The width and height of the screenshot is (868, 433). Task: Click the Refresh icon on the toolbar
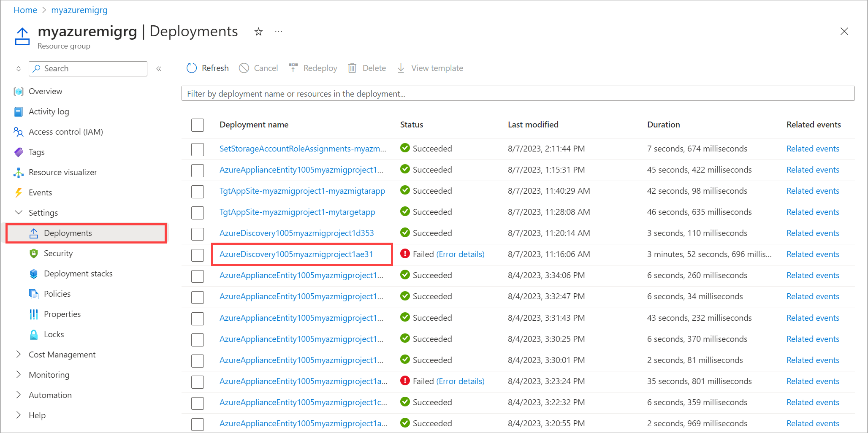pyautogui.click(x=191, y=68)
